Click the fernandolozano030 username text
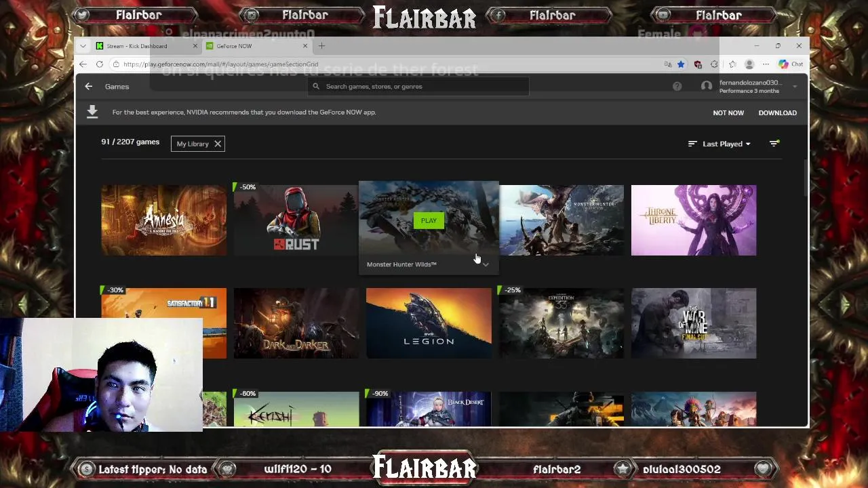 (749, 83)
